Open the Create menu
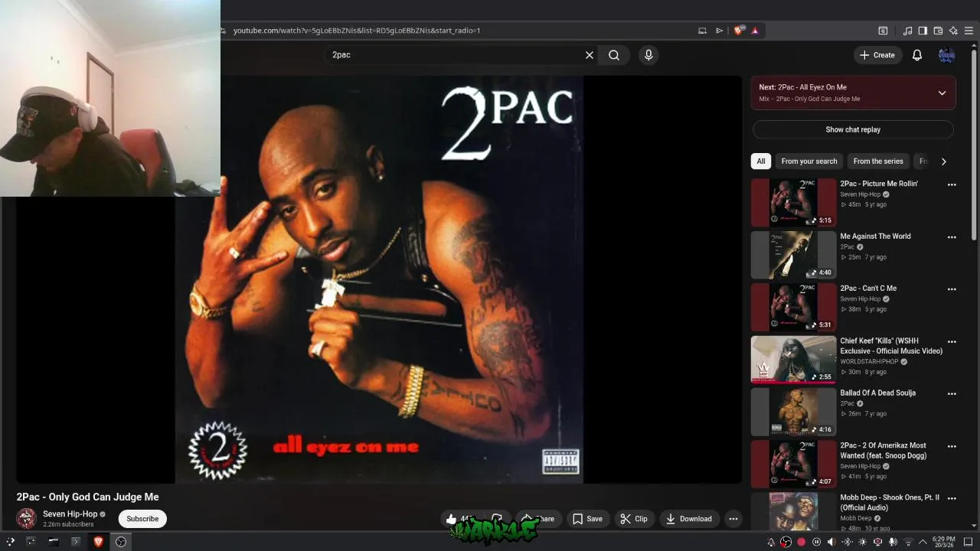The width and height of the screenshot is (980, 551). tap(877, 55)
